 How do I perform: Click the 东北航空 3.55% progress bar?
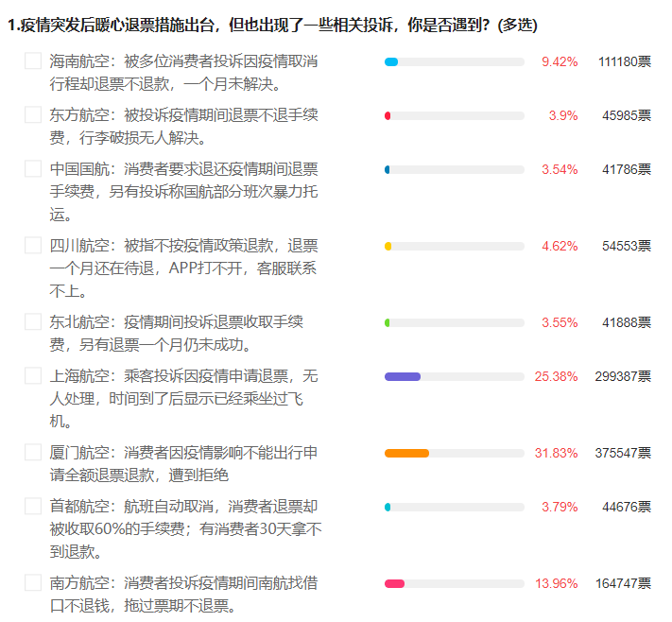pyautogui.click(x=455, y=323)
